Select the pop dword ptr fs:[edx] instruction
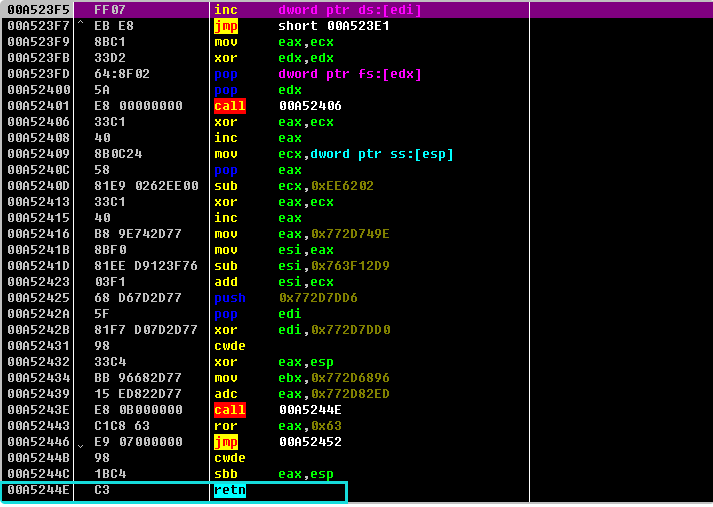 tap(225, 74)
